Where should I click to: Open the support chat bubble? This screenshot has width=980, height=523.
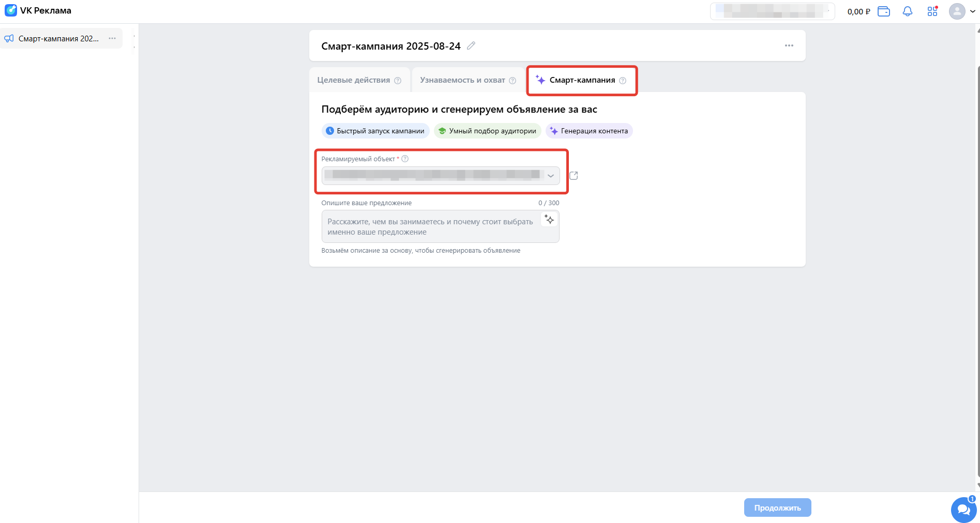click(x=963, y=510)
